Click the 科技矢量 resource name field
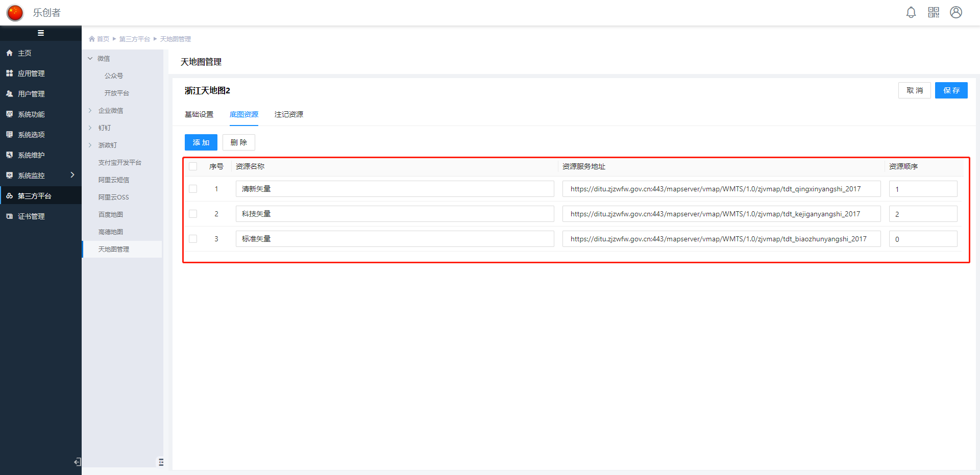Image resolution: width=980 pixels, height=475 pixels. pyautogui.click(x=395, y=214)
